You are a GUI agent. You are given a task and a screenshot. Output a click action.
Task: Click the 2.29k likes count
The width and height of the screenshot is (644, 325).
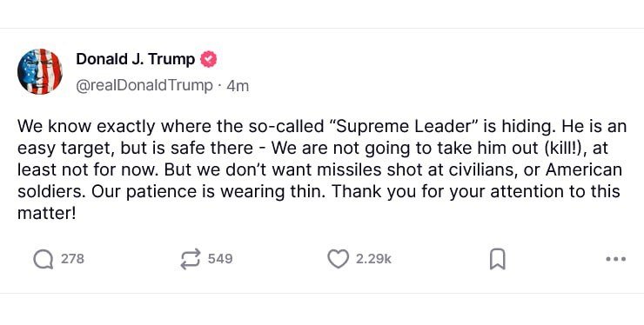click(373, 259)
